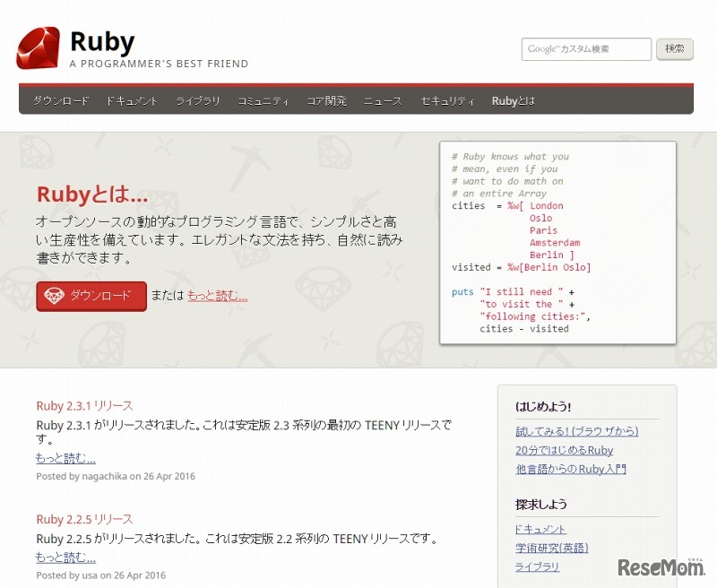Open the ダウンロード nav menu item
717x588 pixels.
pyautogui.click(x=61, y=101)
